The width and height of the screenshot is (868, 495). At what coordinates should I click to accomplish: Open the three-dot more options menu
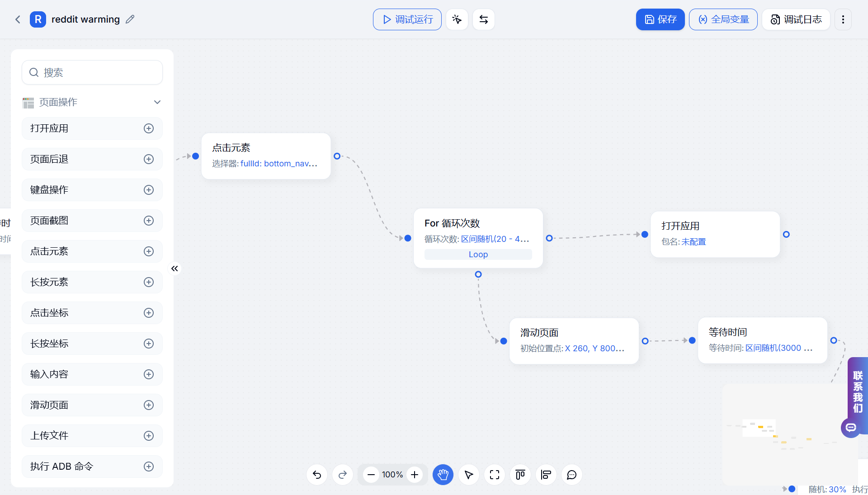point(843,19)
